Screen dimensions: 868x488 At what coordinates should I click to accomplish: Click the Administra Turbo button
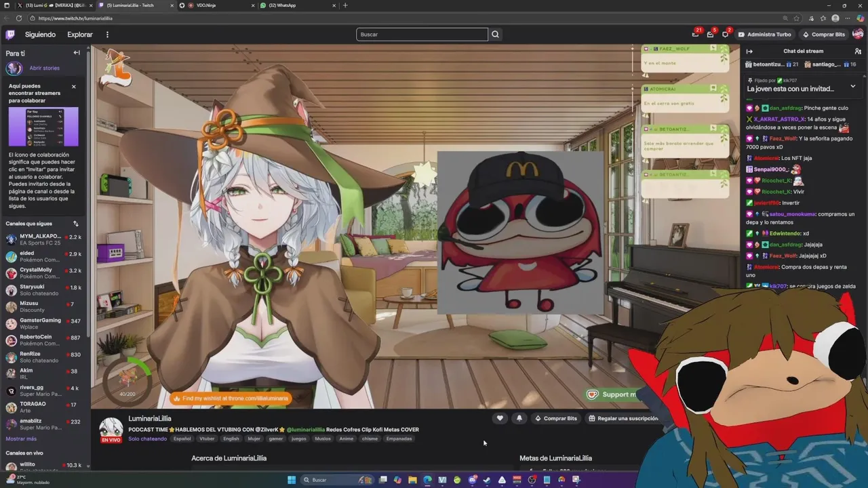(764, 35)
